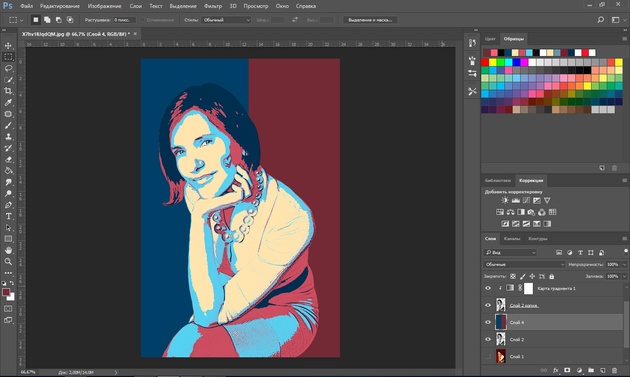The height and width of the screenshot is (377, 630).
Task: Open the Изображение menu
Action: point(104,6)
